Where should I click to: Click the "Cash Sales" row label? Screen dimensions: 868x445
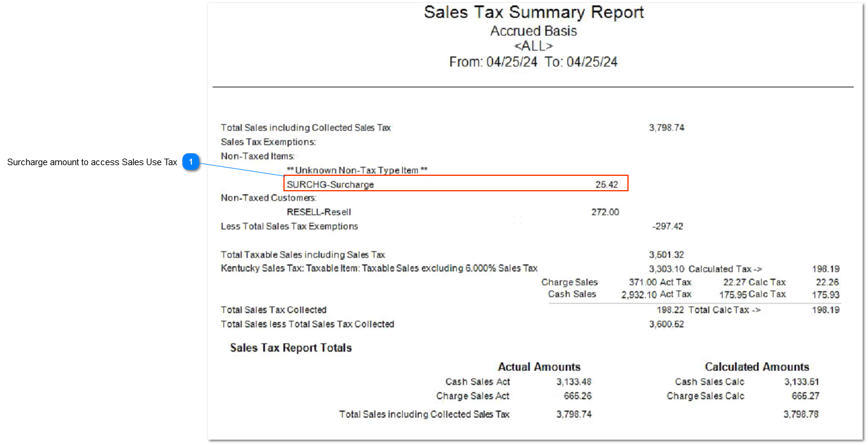tap(572, 294)
